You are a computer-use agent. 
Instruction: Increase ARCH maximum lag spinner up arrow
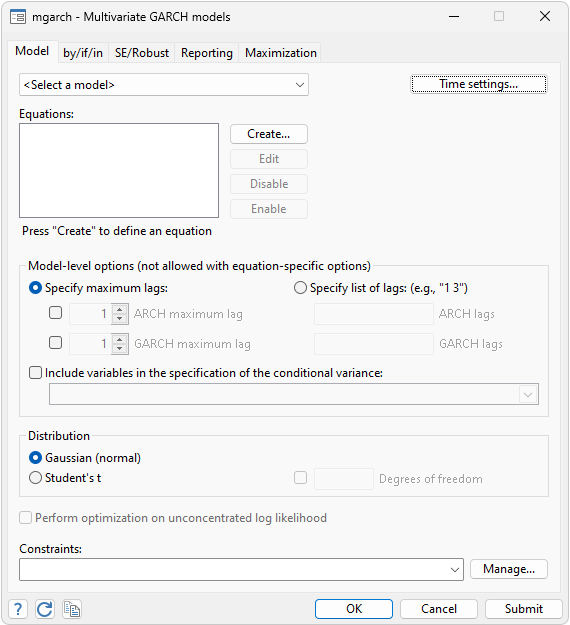120,309
